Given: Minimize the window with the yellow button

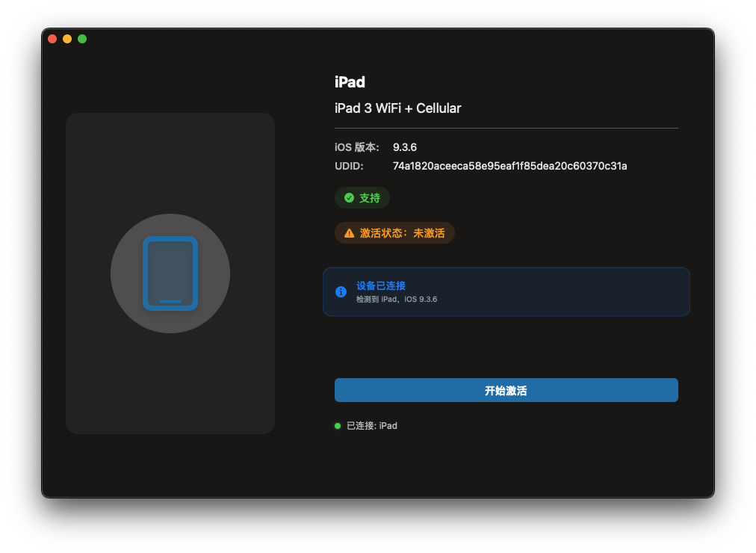Looking at the screenshot, I should (x=67, y=39).
